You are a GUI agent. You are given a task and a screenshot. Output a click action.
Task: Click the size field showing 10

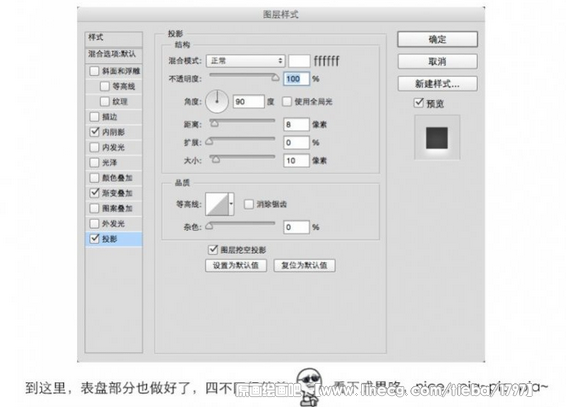[x=296, y=161]
